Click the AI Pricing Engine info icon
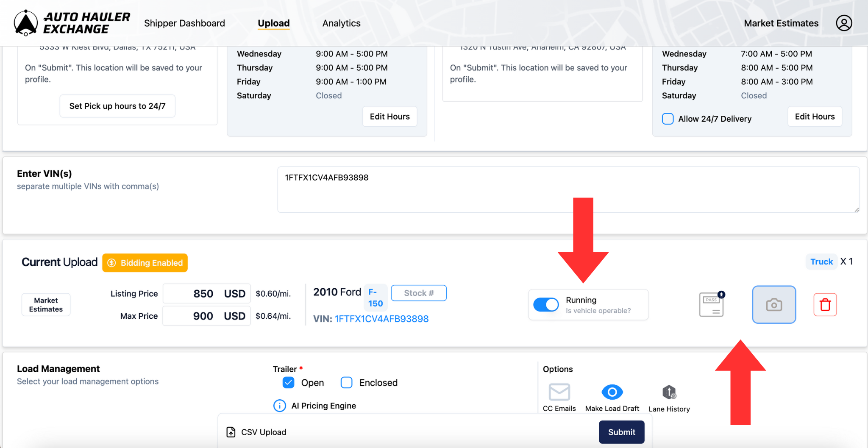The image size is (868, 448). [280, 406]
